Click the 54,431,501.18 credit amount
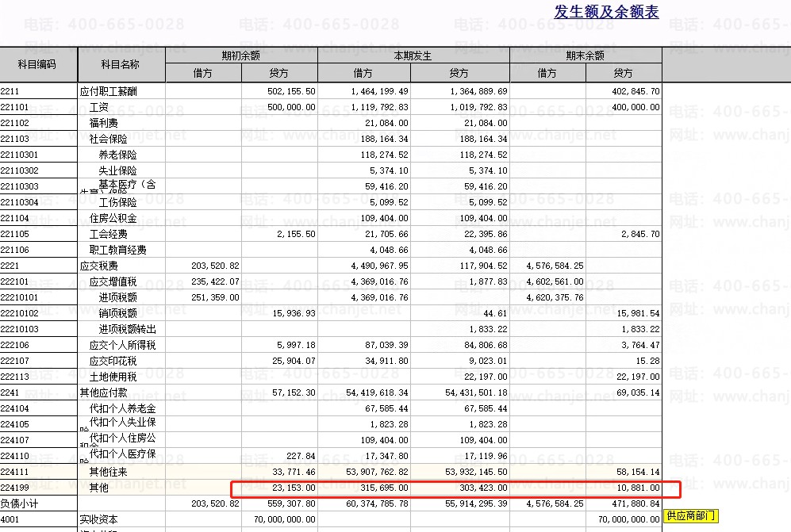Screen dimensions: 791x532 tap(476, 392)
